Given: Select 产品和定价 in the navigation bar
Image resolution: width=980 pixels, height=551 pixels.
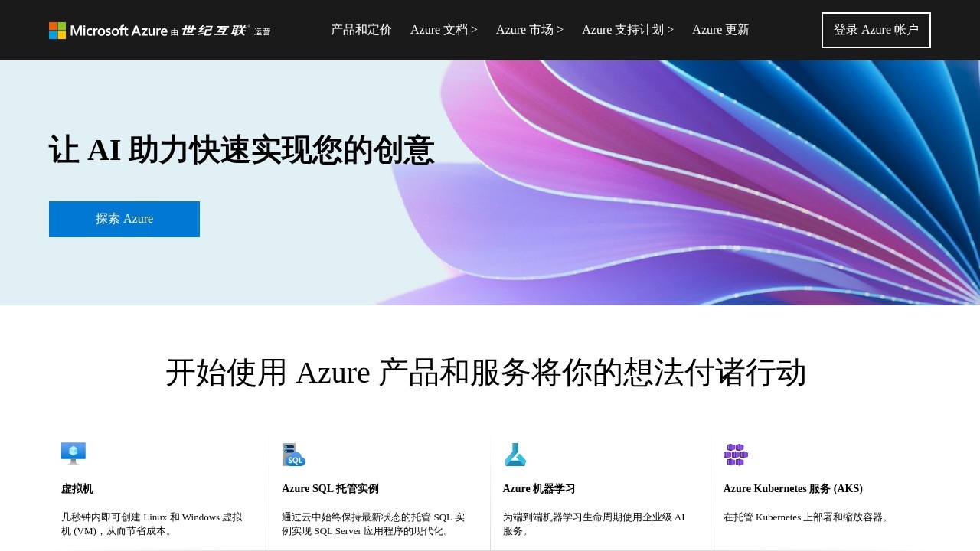Looking at the screenshot, I should pos(361,30).
